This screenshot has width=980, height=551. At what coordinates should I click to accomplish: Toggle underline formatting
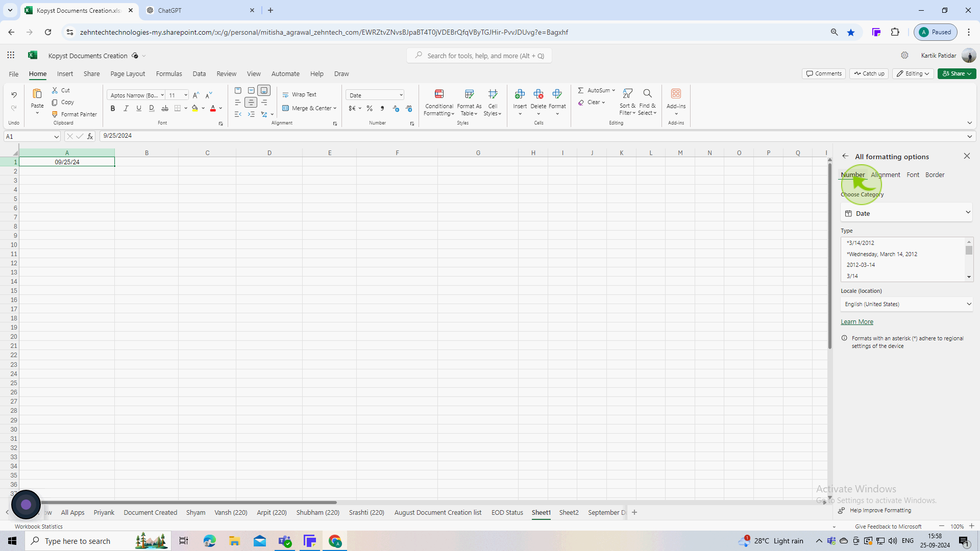[139, 108]
